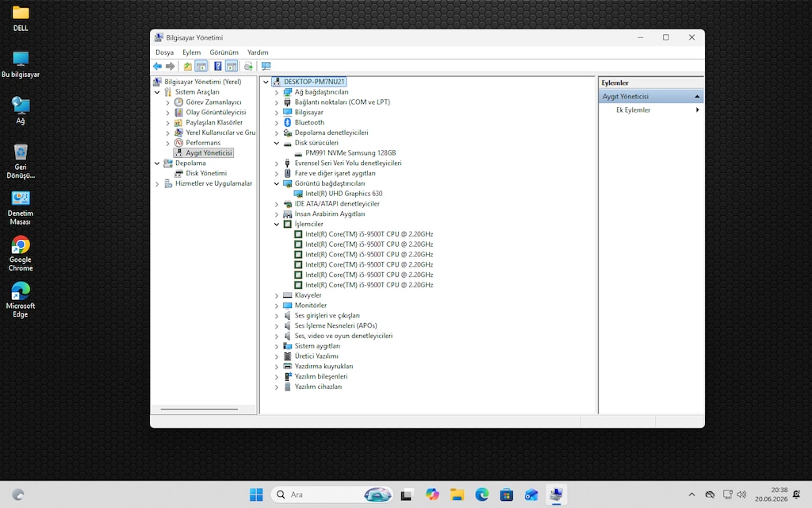Select the PM991 NVMe Samsung 128GB disk
Image resolution: width=812 pixels, height=508 pixels.
[x=350, y=153]
